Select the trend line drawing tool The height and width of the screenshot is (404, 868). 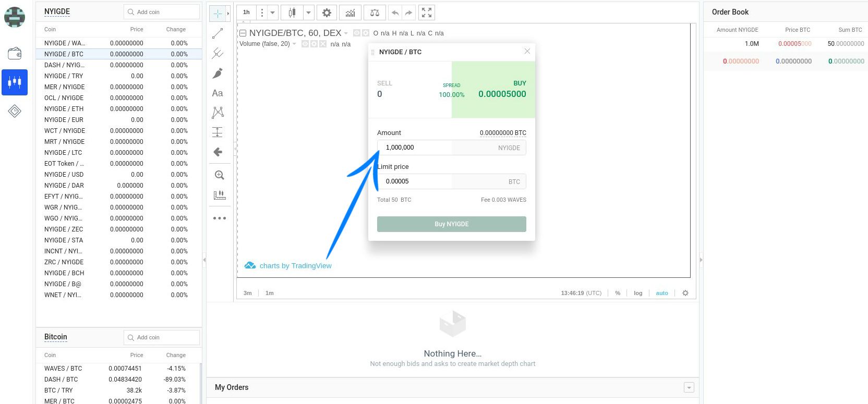pos(218,33)
